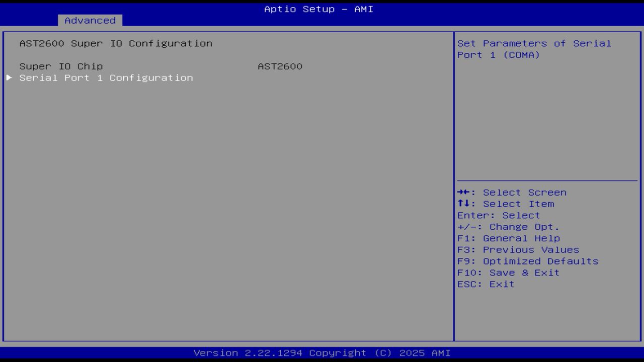
Task: Open Serial Port 1 Configuration submenu
Action: [106, 77]
